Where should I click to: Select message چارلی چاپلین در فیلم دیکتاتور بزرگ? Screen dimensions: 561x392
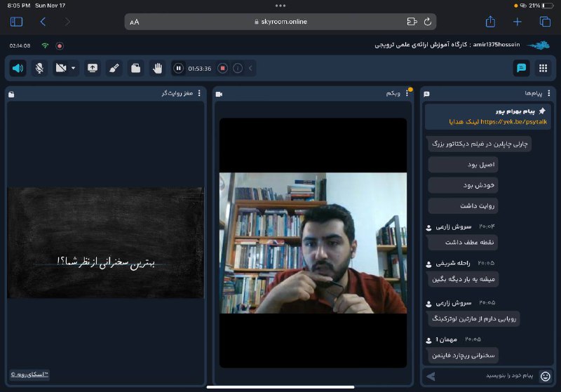coord(480,144)
